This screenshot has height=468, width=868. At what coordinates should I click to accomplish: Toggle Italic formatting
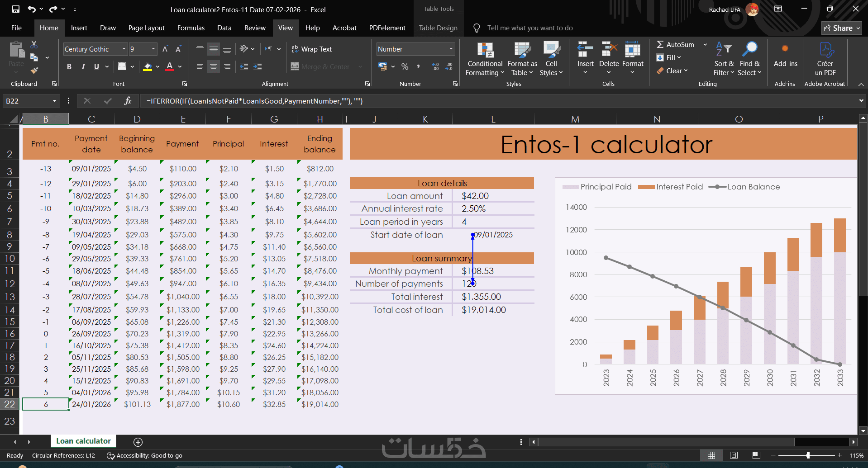(83, 66)
